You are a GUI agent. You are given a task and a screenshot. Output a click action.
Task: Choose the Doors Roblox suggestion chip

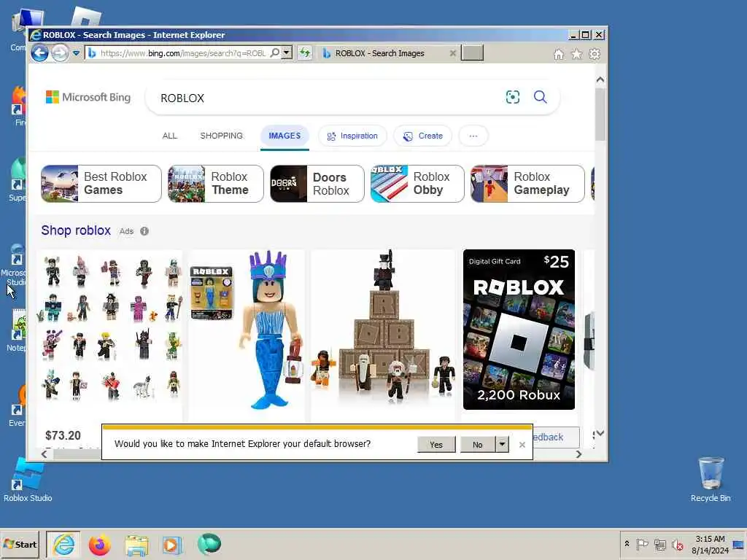point(317,184)
